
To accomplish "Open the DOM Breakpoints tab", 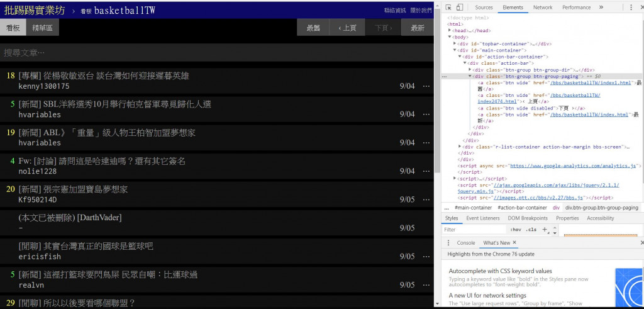I will [x=528, y=218].
